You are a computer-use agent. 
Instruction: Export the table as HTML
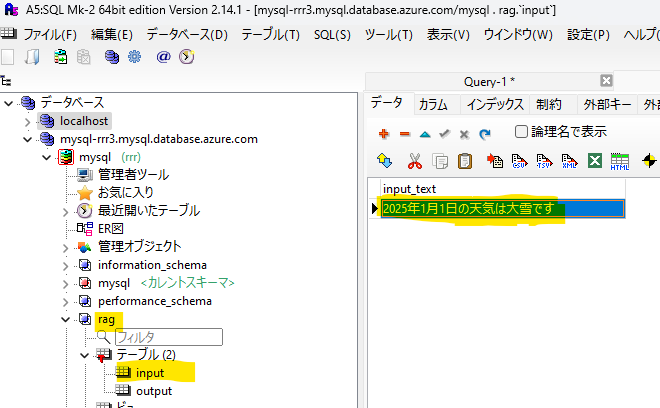620,162
